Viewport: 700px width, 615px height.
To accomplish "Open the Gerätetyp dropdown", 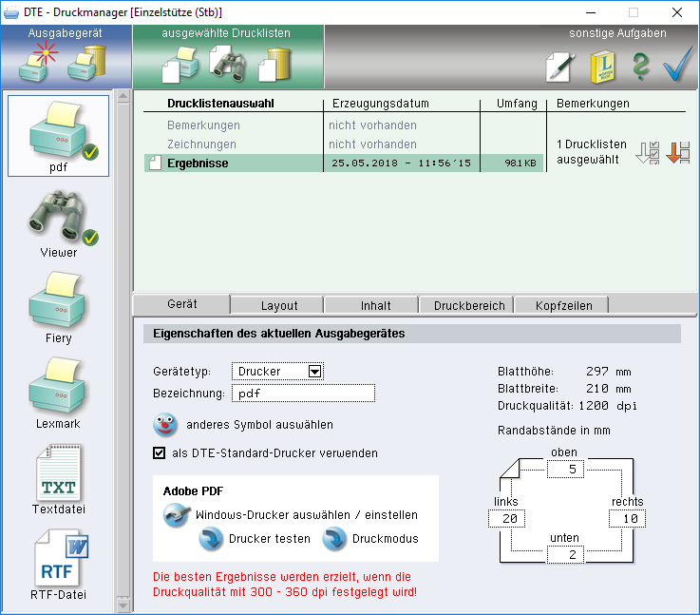I will (316, 371).
